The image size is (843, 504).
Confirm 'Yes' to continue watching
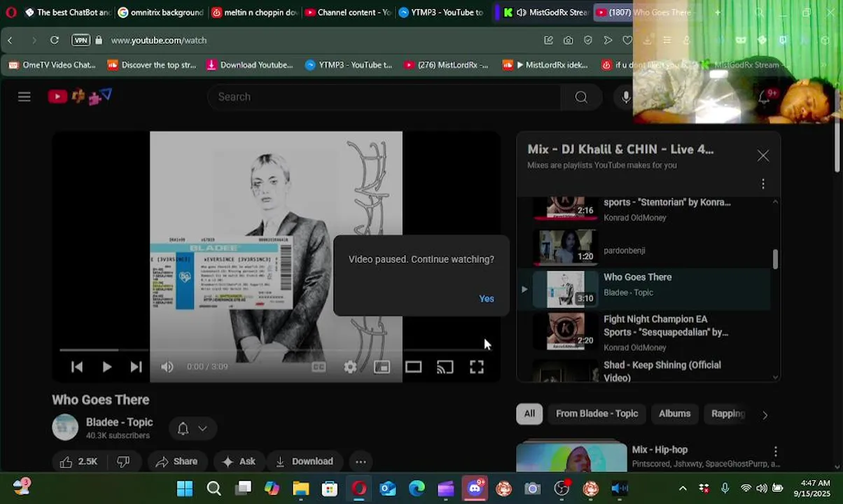click(x=487, y=299)
